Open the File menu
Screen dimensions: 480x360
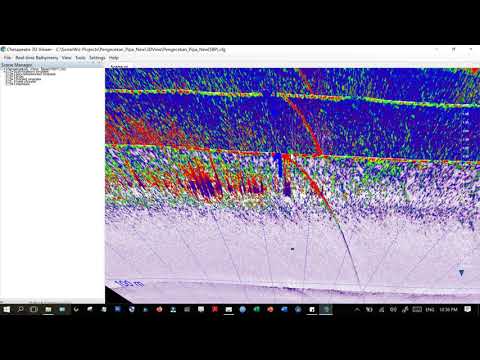point(7,58)
